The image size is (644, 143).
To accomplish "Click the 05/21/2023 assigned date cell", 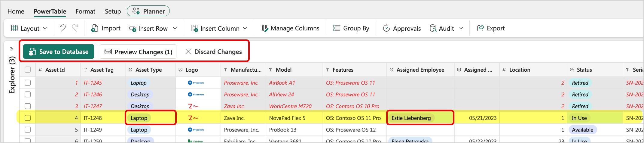I will (477, 118).
